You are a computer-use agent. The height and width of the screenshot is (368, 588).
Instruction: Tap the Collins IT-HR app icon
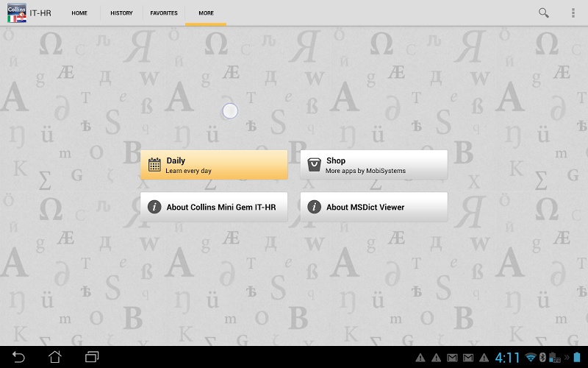coord(16,13)
